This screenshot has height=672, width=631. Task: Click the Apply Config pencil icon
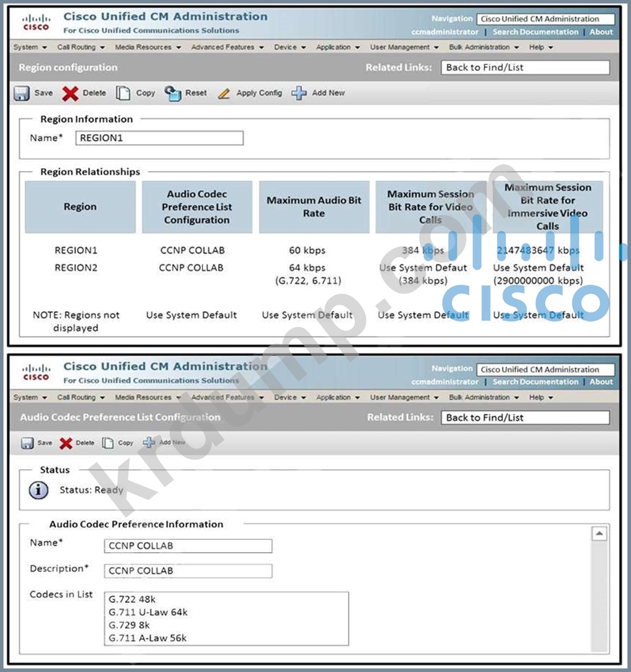(x=224, y=93)
